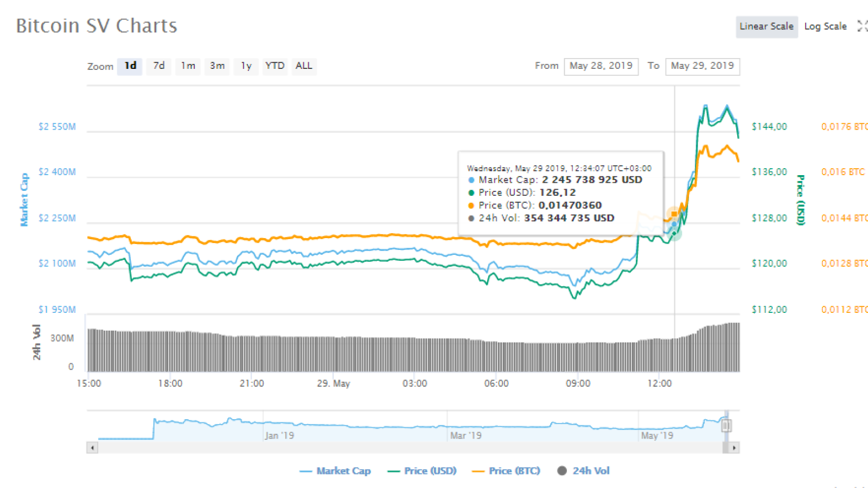Image resolution: width=868 pixels, height=488 pixels.
Task: Click the 18:00 time axis label
Action: (x=170, y=383)
